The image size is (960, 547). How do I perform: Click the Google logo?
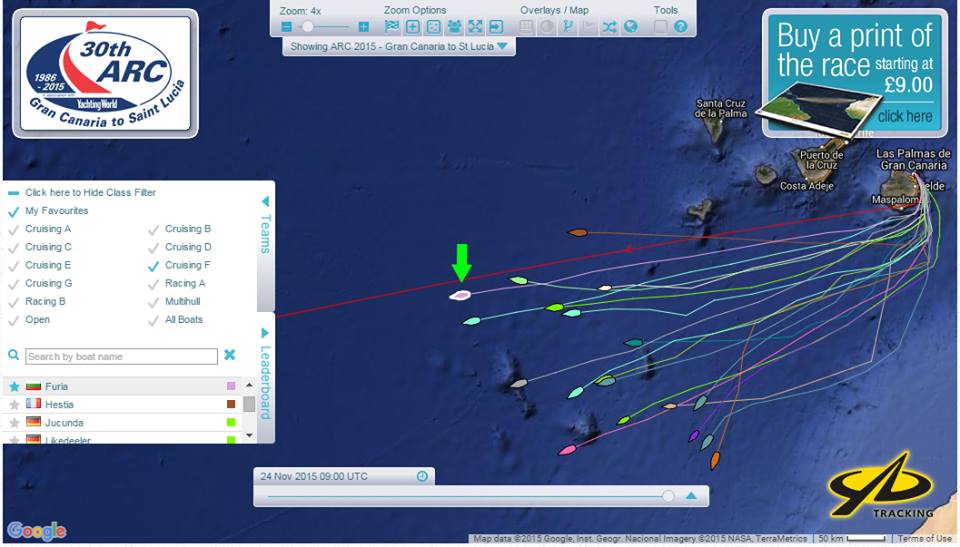[37, 530]
